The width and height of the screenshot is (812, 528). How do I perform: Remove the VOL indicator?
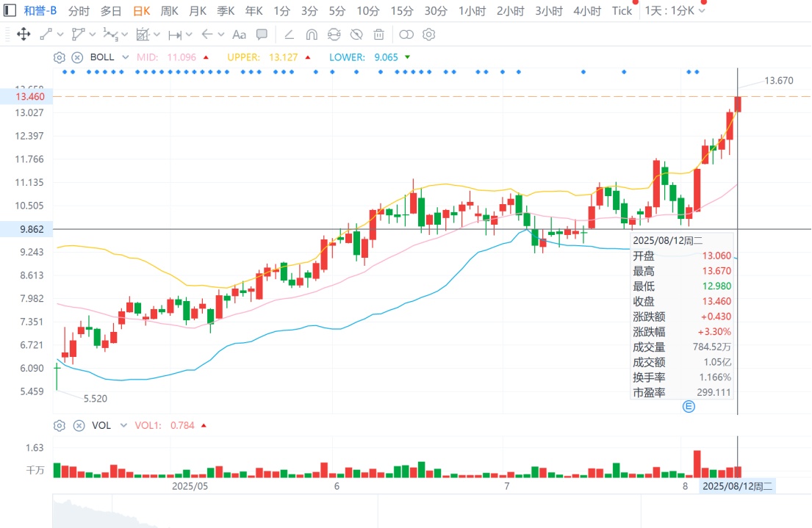[79, 425]
